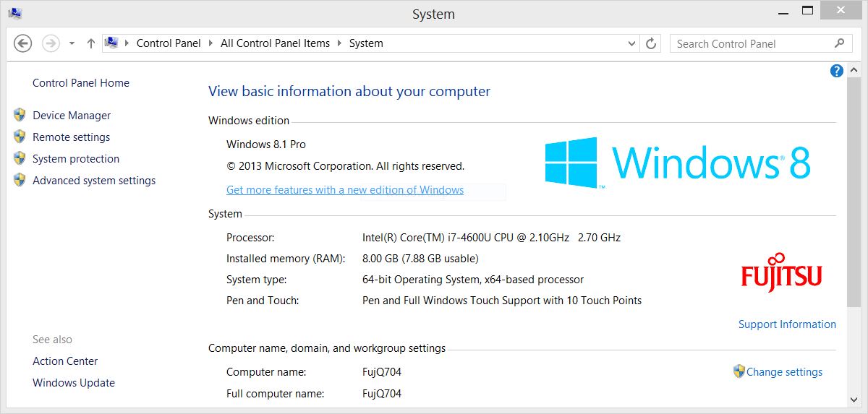Click shield icon beside Advanced system settings

point(20,180)
